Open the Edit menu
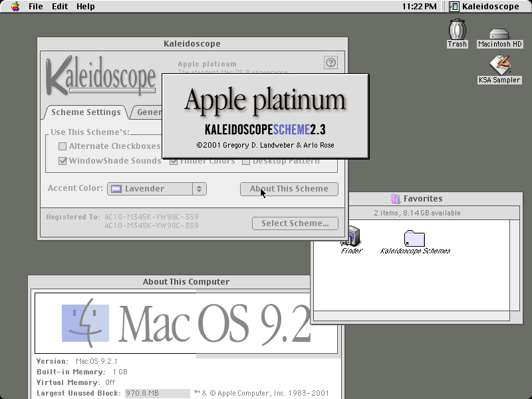 (x=60, y=7)
